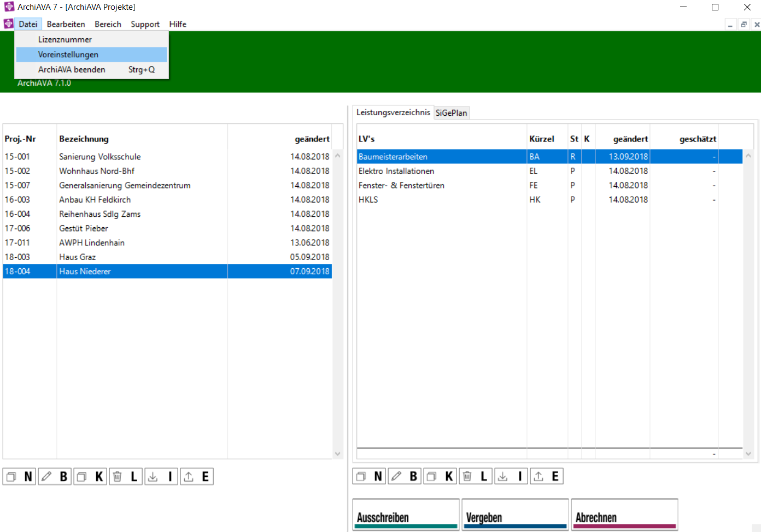Image resolution: width=761 pixels, height=532 pixels.
Task: Open the Support menu
Action: click(x=145, y=24)
